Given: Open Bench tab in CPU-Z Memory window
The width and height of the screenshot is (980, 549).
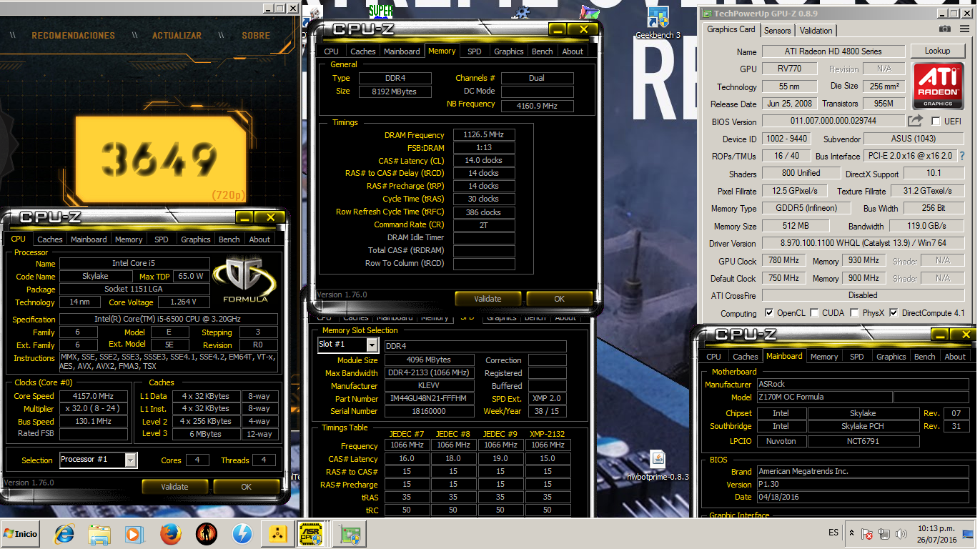Looking at the screenshot, I should pos(543,51).
